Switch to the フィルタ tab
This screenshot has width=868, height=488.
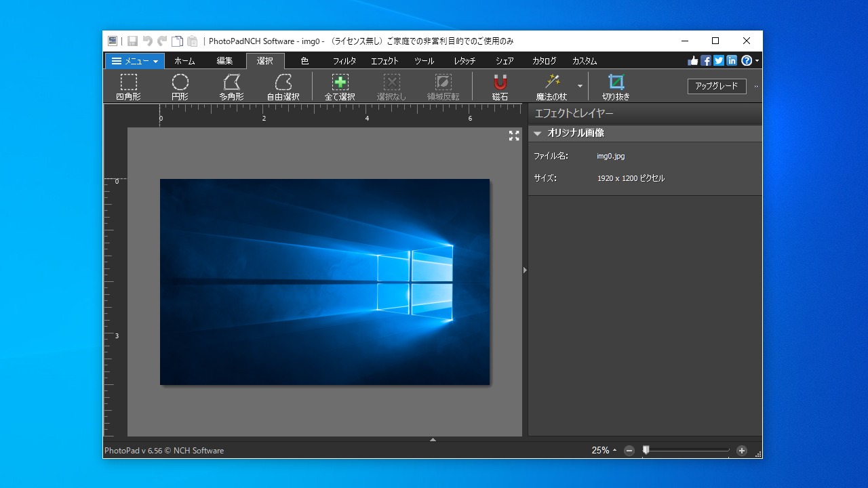tap(344, 61)
